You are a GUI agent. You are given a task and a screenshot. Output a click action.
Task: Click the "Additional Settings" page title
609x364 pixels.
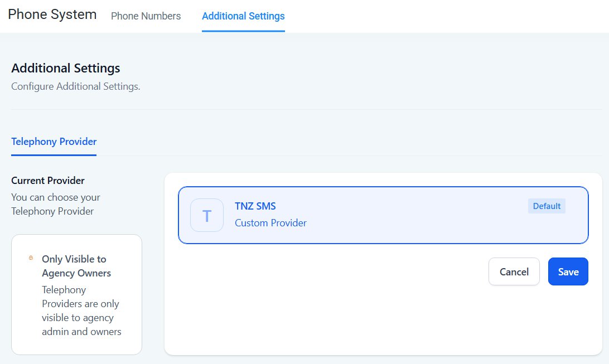tap(65, 67)
